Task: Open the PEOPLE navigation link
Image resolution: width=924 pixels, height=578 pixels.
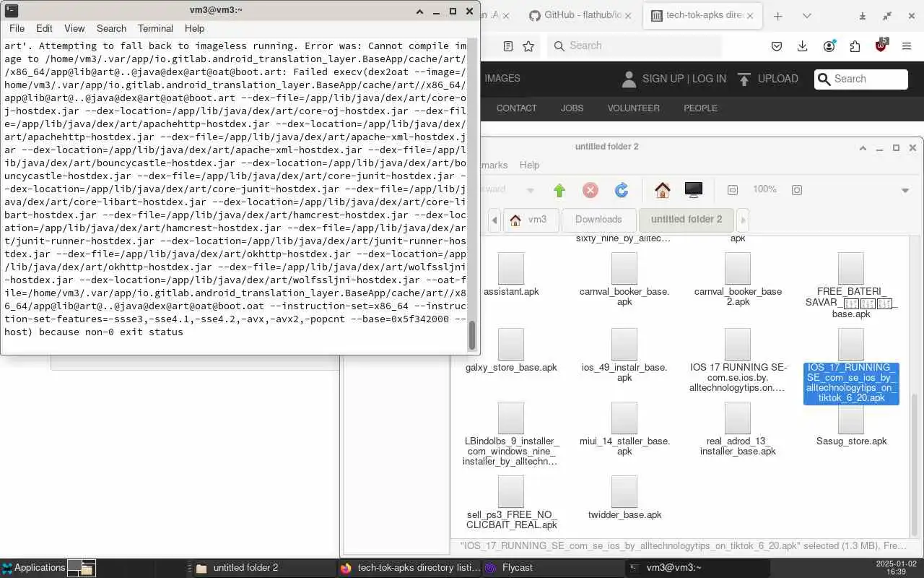Action: click(x=700, y=108)
